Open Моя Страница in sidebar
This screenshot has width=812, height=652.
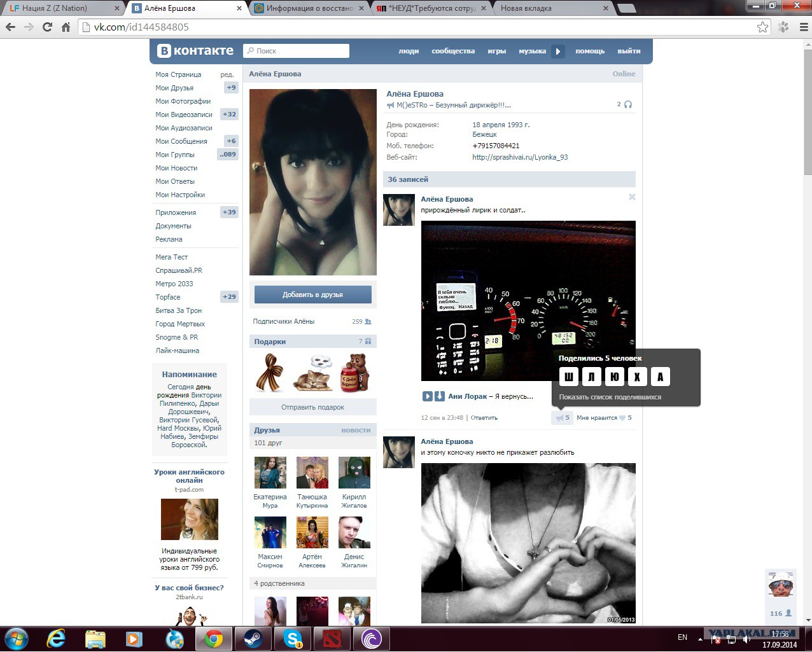coord(178,74)
